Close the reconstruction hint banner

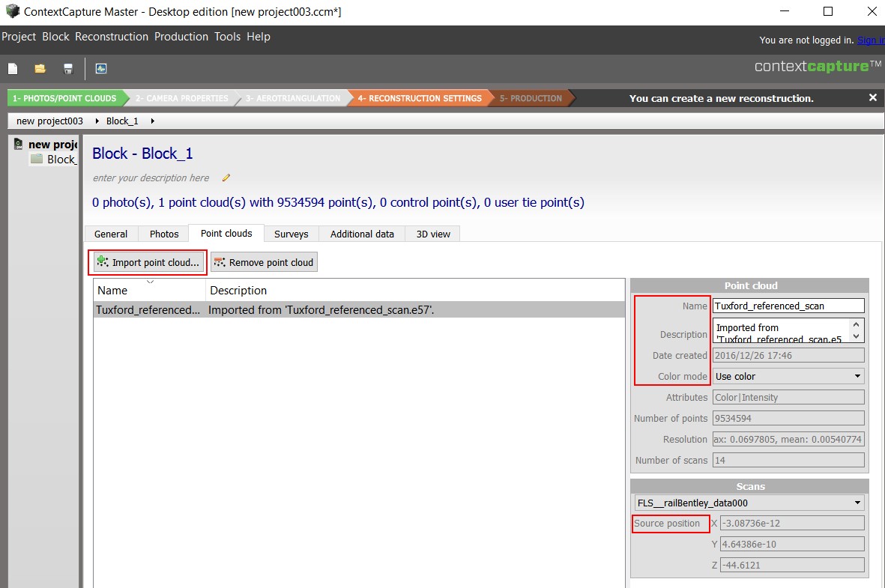coord(872,97)
